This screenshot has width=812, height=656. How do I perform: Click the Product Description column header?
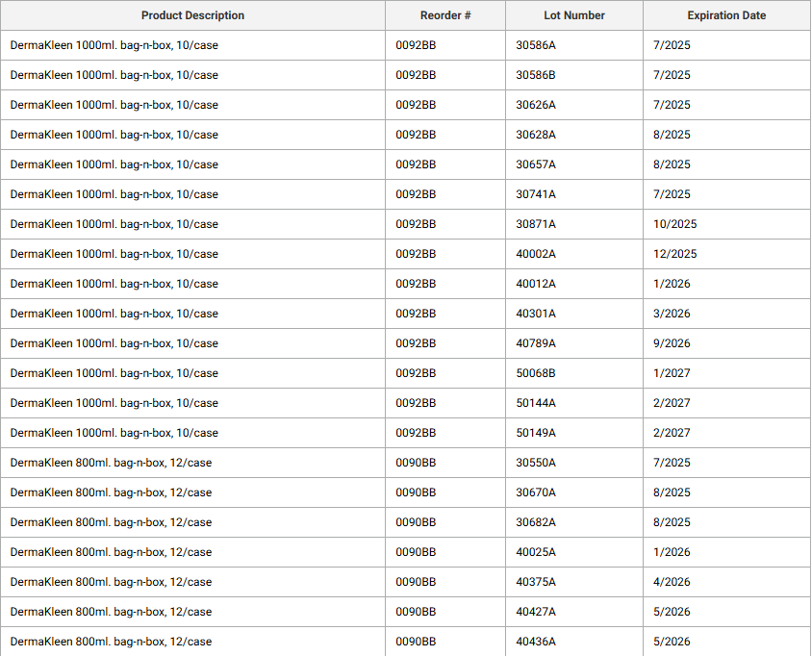192,15
